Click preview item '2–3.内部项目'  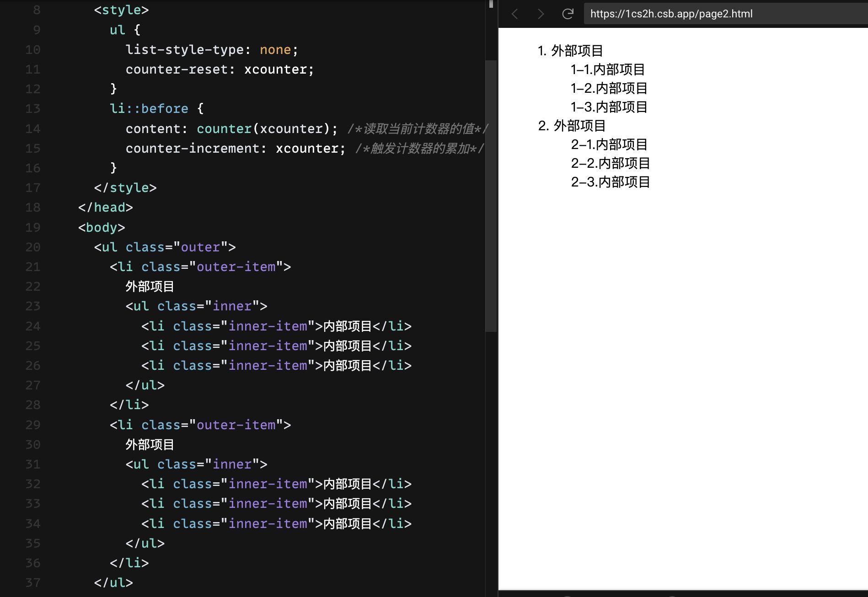click(x=610, y=182)
